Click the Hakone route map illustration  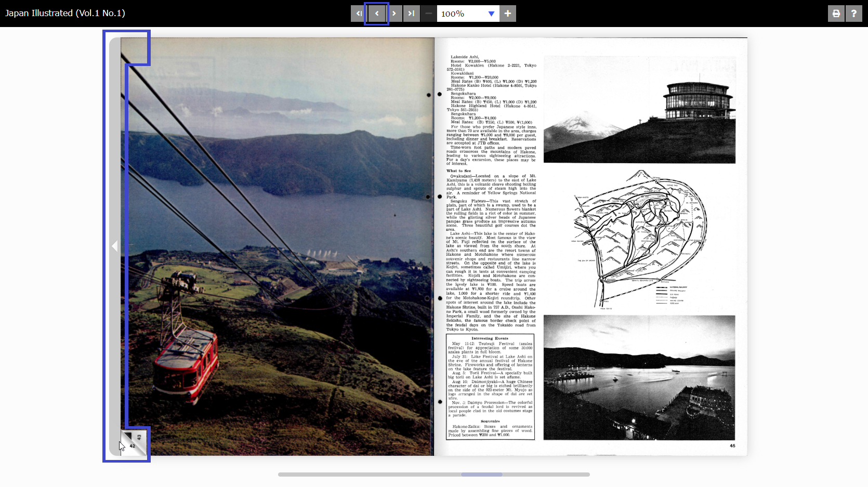click(x=639, y=239)
